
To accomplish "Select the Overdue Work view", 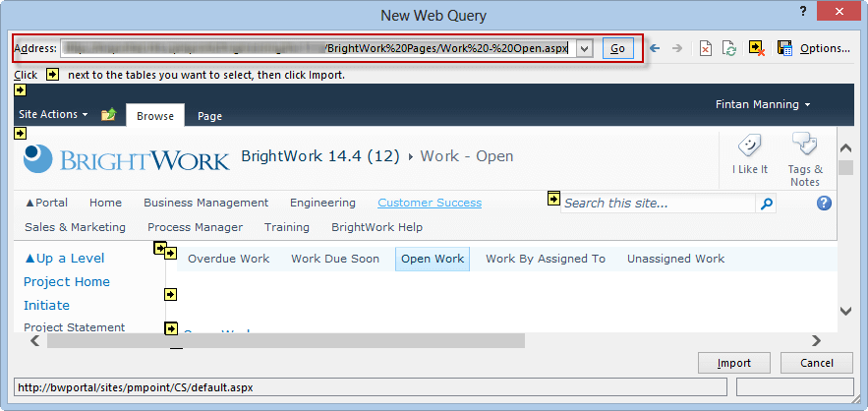I will pos(229,259).
